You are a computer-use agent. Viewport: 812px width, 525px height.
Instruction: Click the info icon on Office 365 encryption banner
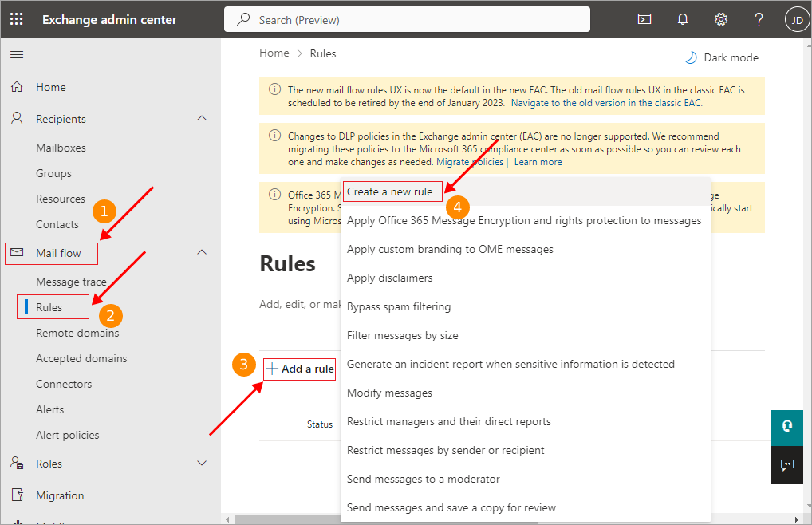point(274,195)
